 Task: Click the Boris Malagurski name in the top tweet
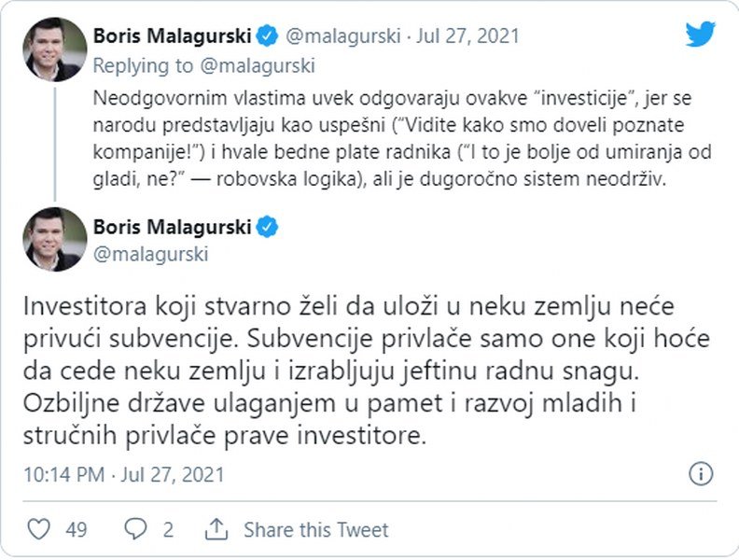point(173,36)
